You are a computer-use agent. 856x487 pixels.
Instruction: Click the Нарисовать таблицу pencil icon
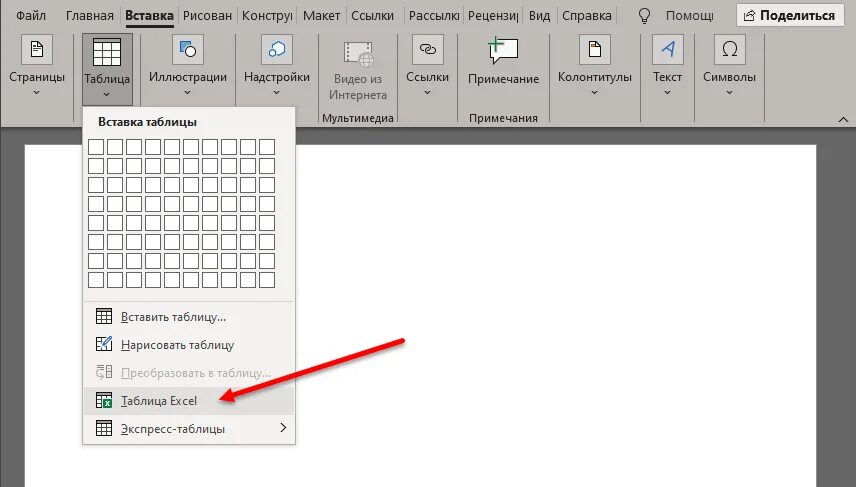(x=104, y=344)
